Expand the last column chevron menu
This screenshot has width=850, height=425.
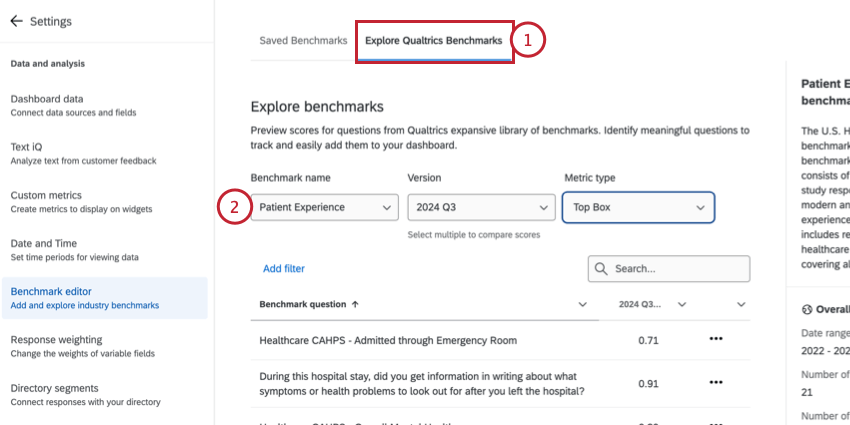tap(741, 304)
